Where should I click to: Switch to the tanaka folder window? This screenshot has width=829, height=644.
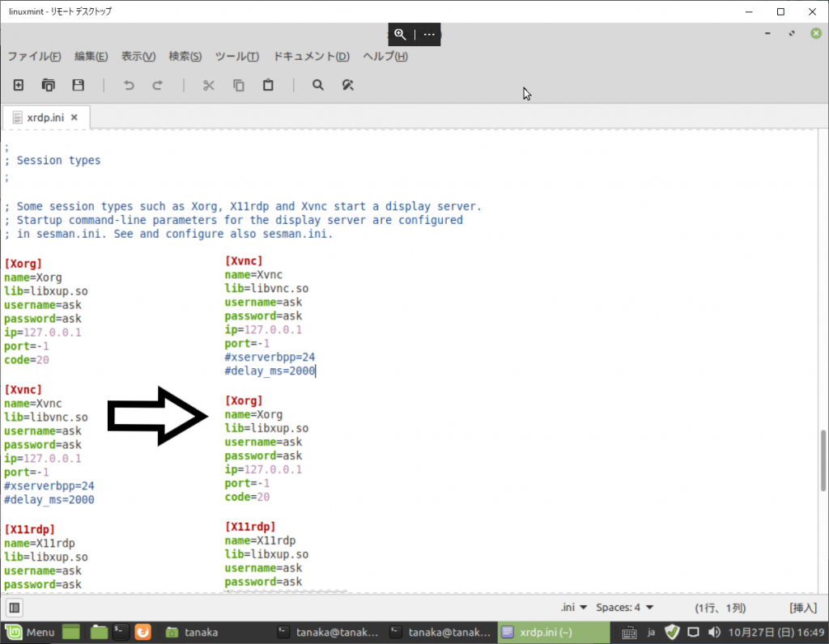192,633
